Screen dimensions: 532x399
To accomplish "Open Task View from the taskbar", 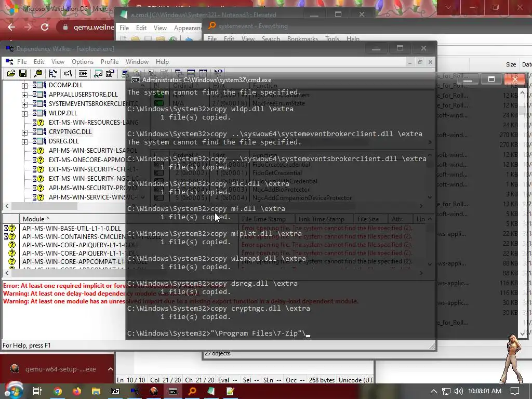I will (37, 391).
